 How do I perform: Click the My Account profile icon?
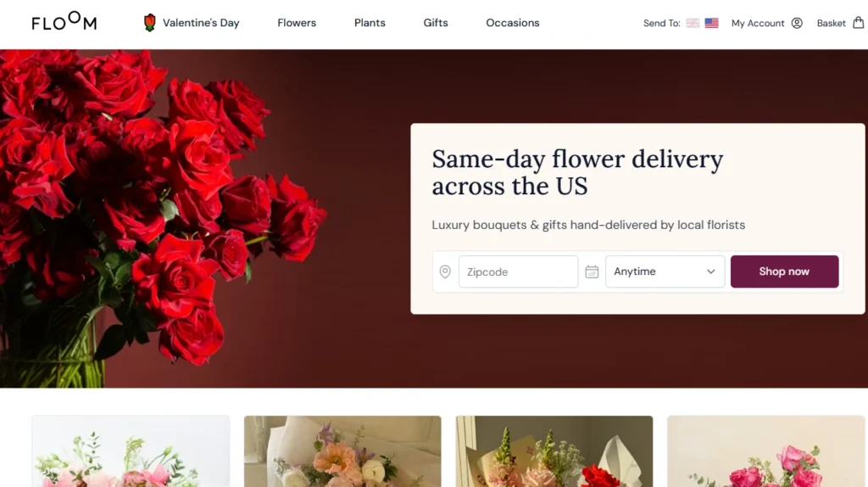tap(797, 23)
